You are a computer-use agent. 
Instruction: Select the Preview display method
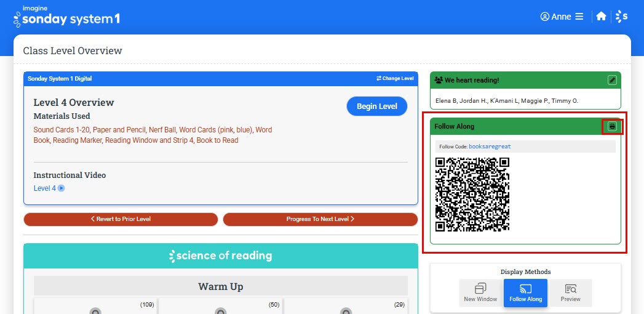(570, 293)
